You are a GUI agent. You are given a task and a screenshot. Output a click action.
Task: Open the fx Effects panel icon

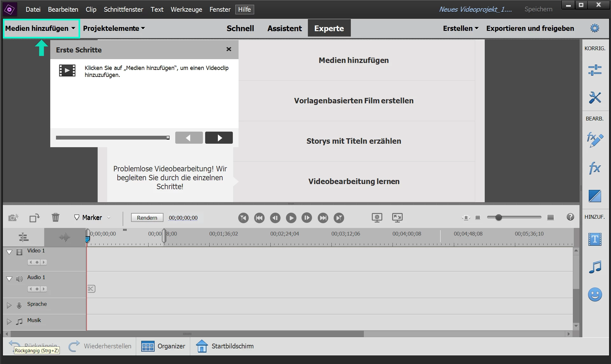594,168
